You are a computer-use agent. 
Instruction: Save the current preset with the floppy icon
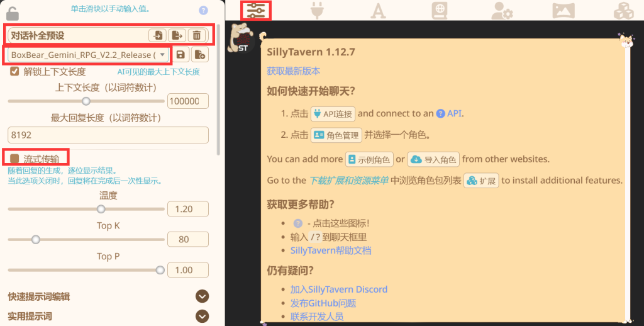point(180,54)
